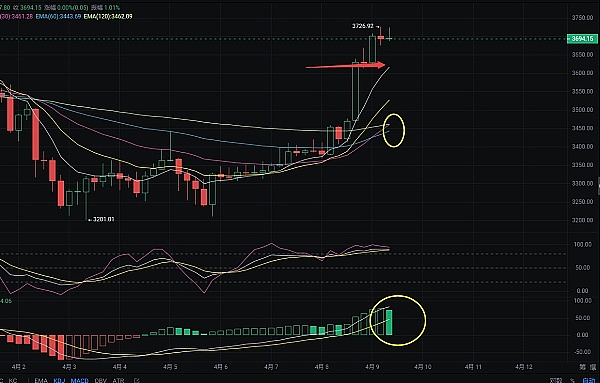Enable the ATR indicator
This screenshot has width=600, height=383.
pos(118,381)
